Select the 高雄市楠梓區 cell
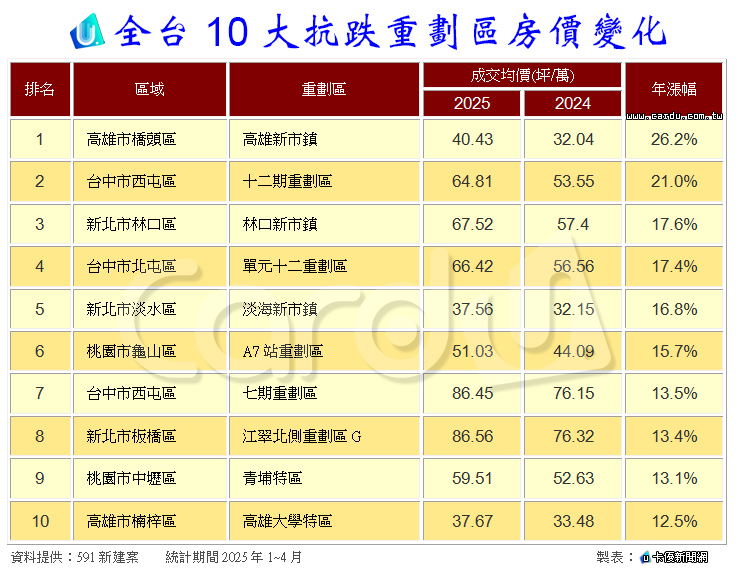This screenshot has width=736, height=575. coord(150,521)
